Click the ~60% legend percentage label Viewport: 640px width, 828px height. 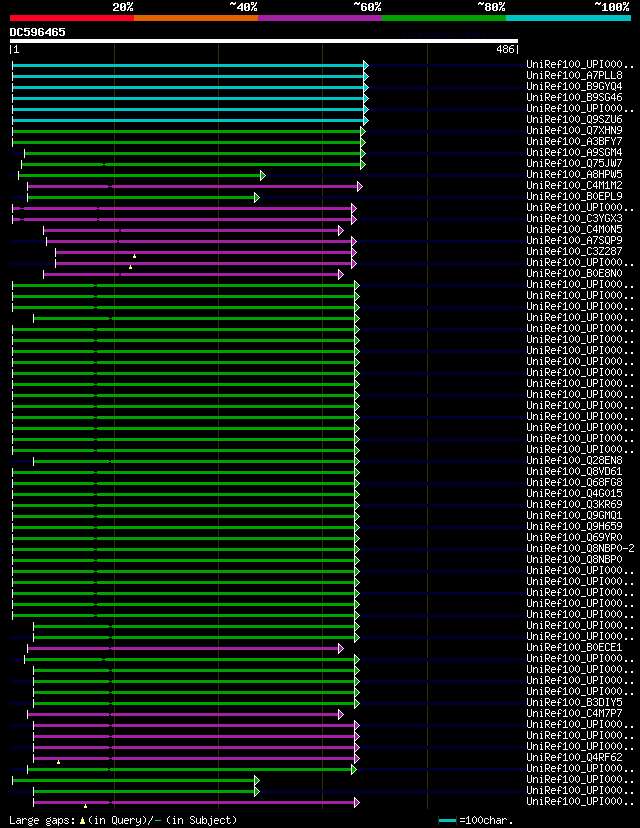coord(367,7)
